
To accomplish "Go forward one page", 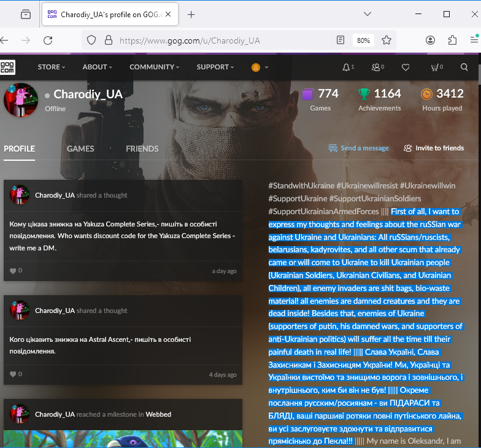I will click(26, 41).
